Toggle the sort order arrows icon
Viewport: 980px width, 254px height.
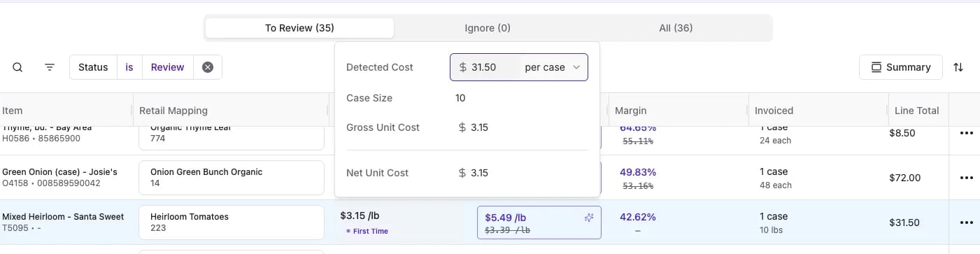958,67
